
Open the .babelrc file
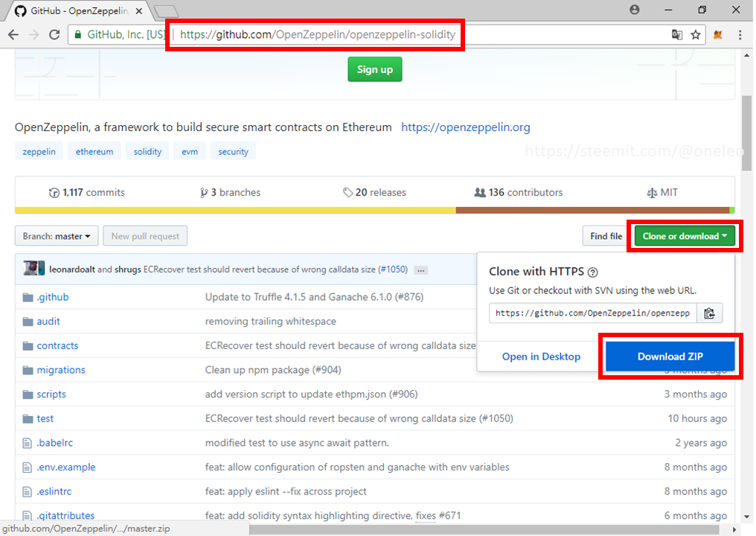[55, 443]
